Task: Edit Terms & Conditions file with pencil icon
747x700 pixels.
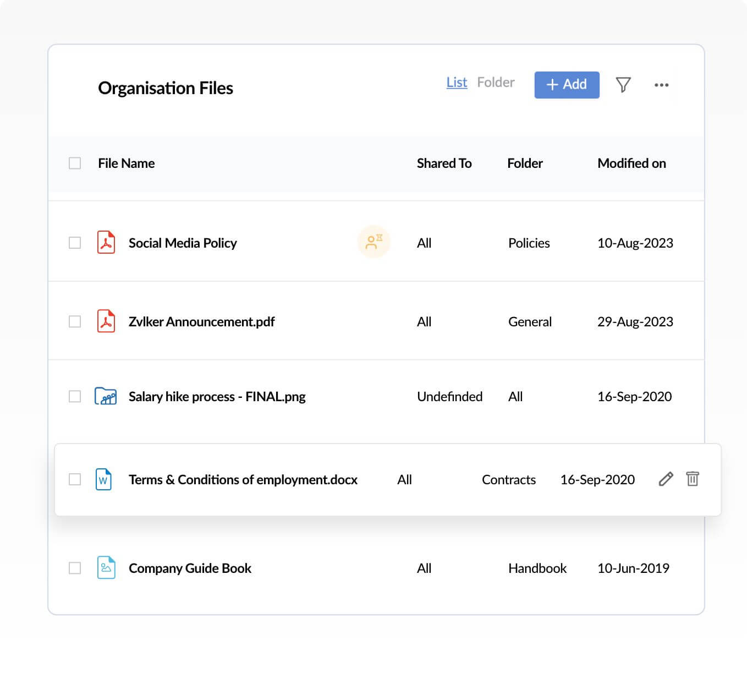Action: pyautogui.click(x=666, y=479)
